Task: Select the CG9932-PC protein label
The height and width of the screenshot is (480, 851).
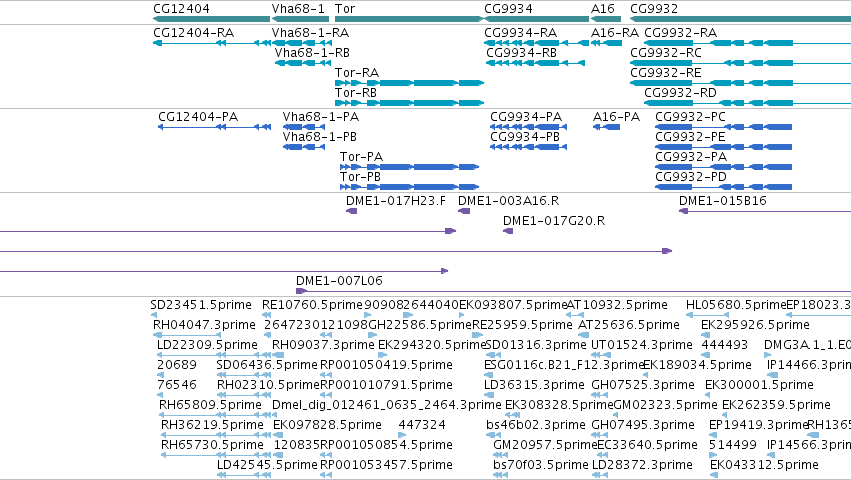Action: coord(690,117)
